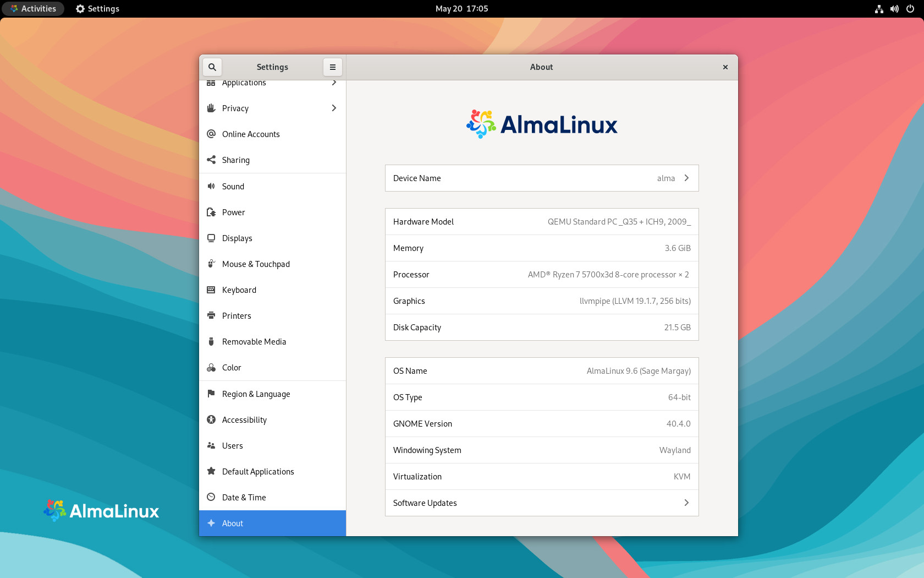Image resolution: width=924 pixels, height=578 pixels.
Task: Open the network status icon in top bar
Action: 879,9
